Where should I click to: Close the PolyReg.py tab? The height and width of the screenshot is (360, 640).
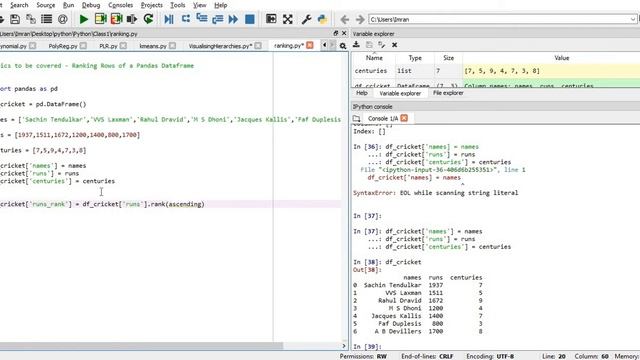[x=83, y=46]
